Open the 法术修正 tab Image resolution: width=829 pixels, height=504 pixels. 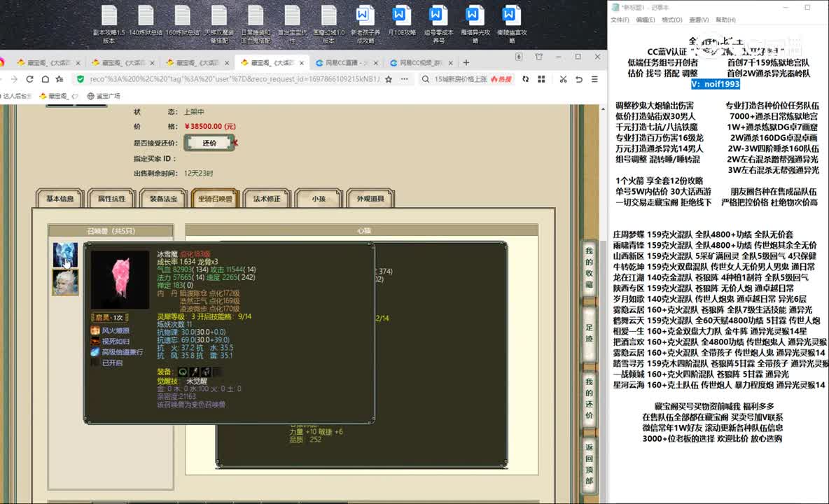click(267, 199)
